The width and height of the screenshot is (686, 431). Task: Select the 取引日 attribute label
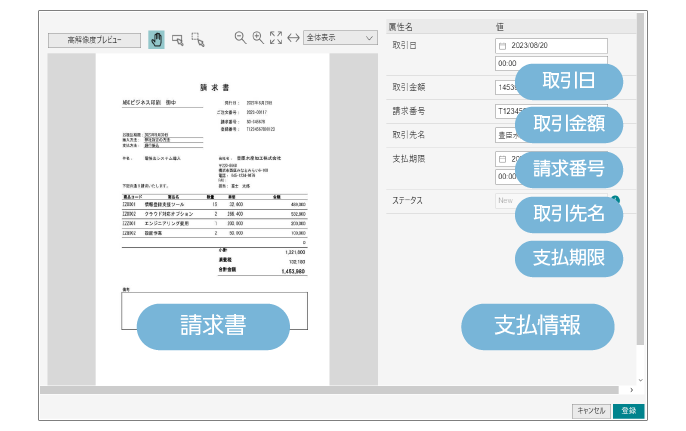point(404,46)
